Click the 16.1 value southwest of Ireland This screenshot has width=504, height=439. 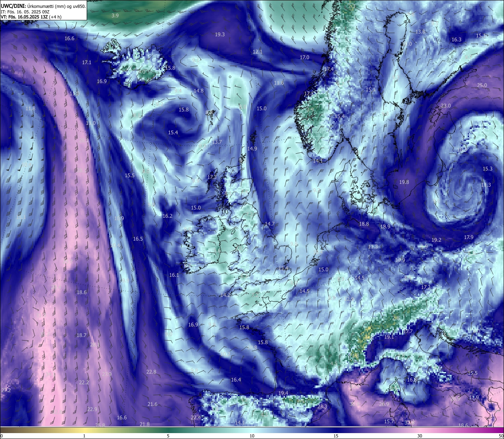tap(174, 275)
